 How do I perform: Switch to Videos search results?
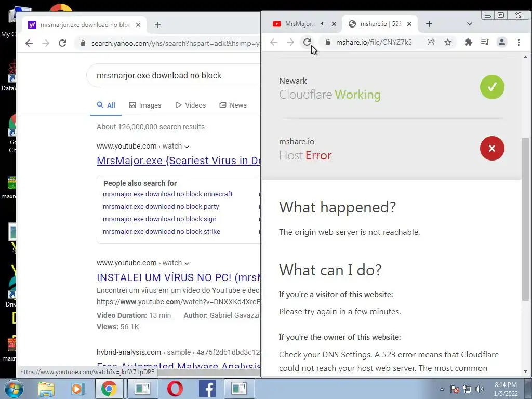(x=191, y=105)
